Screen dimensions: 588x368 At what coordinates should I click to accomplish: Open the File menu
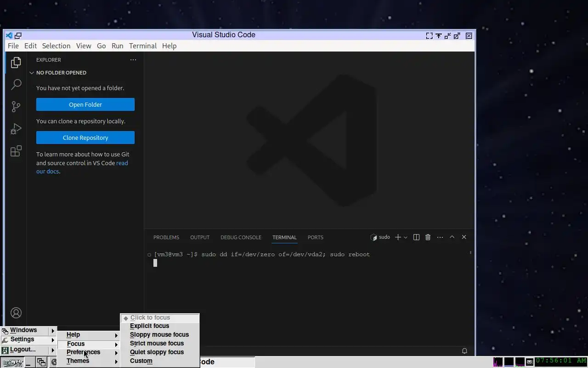pyautogui.click(x=13, y=46)
